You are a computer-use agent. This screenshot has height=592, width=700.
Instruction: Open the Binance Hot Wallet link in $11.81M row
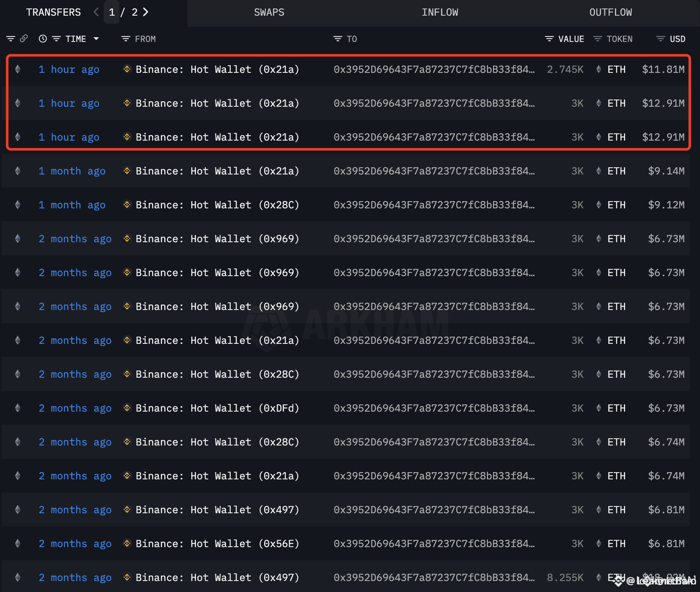click(x=217, y=69)
